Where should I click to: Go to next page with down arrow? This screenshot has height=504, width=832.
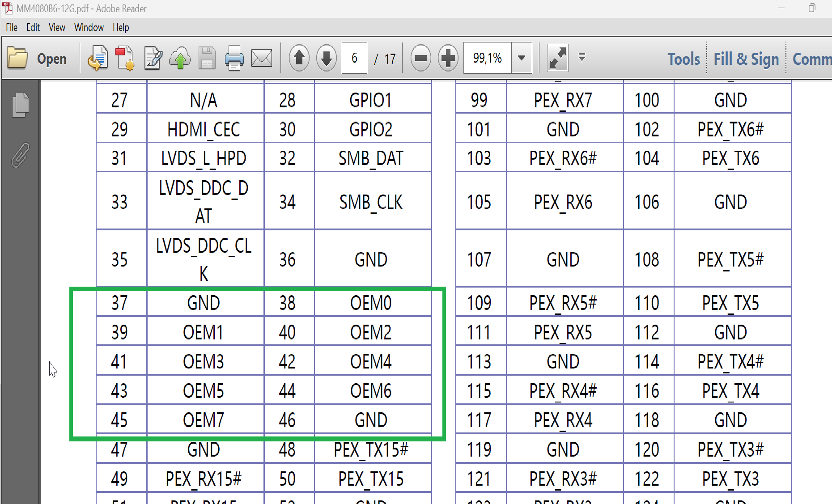[327, 58]
